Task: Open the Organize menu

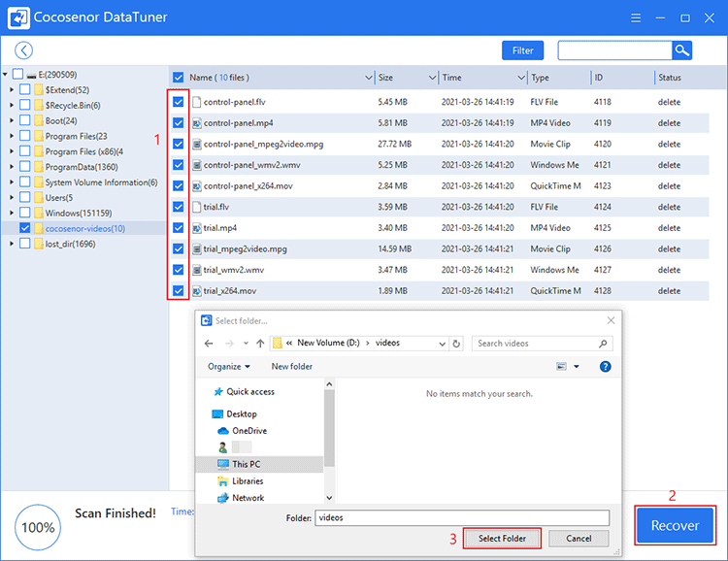Action: pyautogui.click(x=229, y=367)
